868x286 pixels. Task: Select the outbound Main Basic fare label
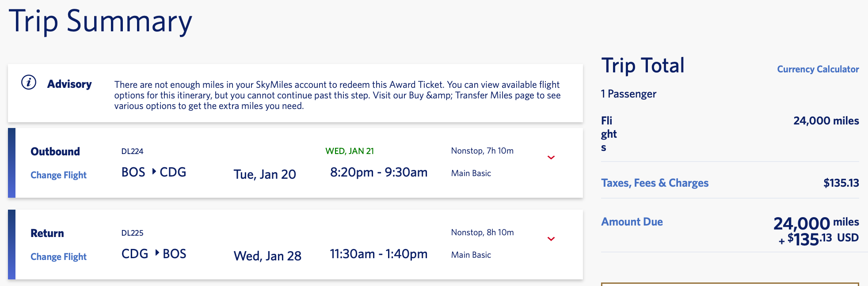coord(471,173)
